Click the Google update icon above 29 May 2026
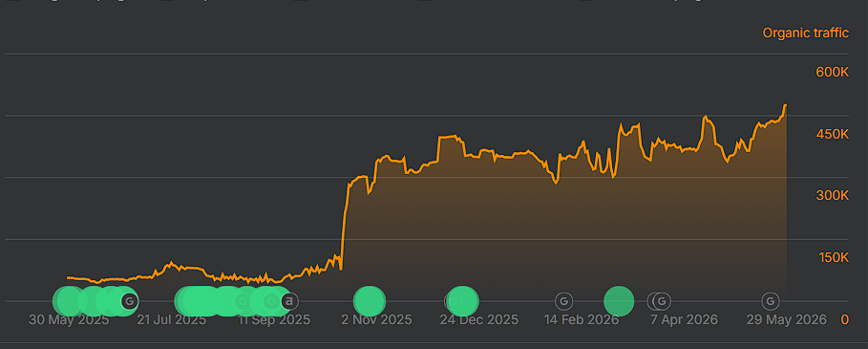The width and height of the screenshot is (868, 349). tap(770, 301)
